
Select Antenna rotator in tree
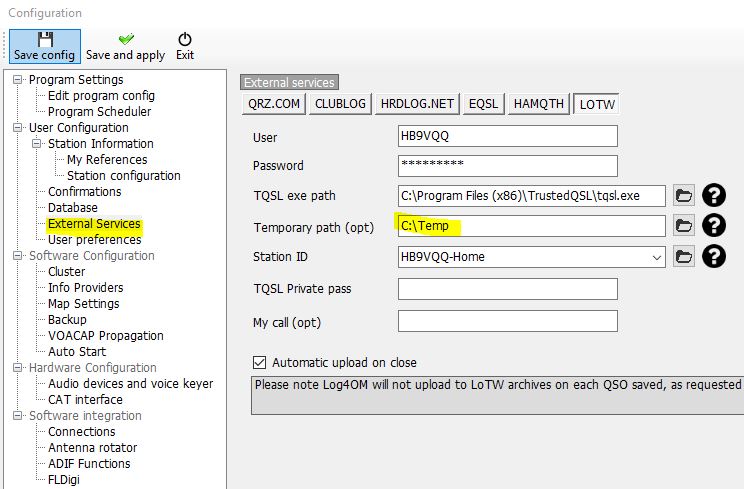(93, 448)
